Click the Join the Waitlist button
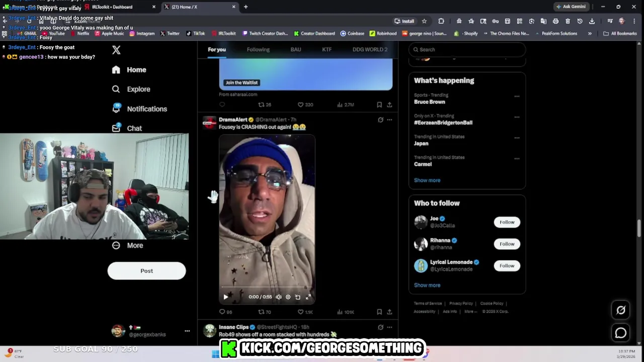The image size is (644, 362). point(242,82)
